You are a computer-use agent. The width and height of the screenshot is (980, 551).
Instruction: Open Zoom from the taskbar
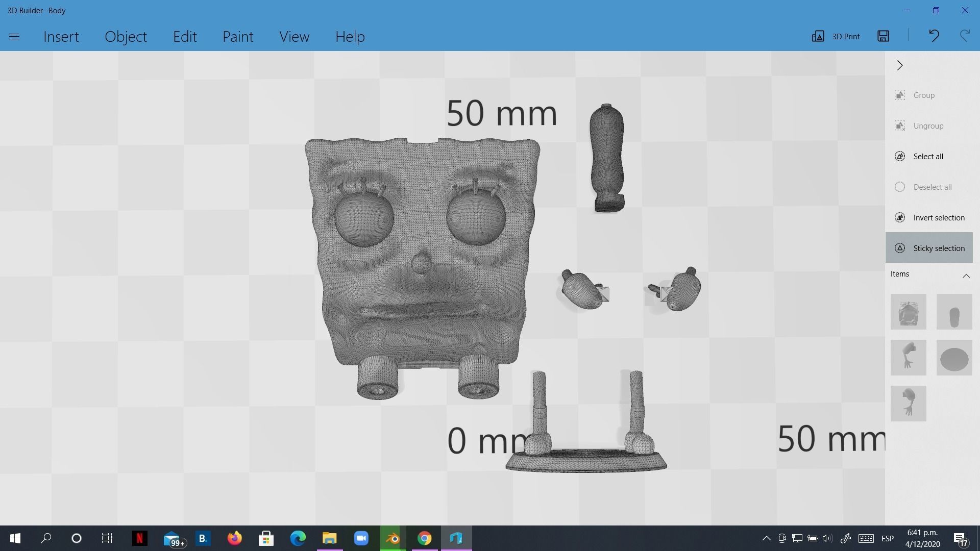coord(361,538)
